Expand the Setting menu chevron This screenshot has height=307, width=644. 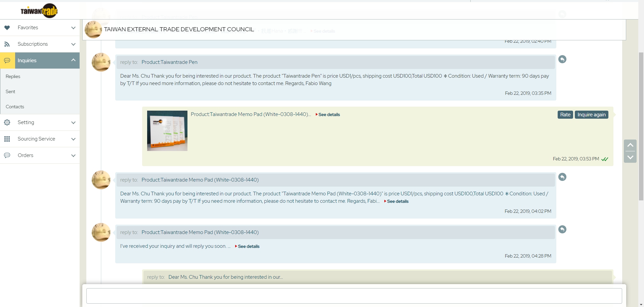[73, 123]
